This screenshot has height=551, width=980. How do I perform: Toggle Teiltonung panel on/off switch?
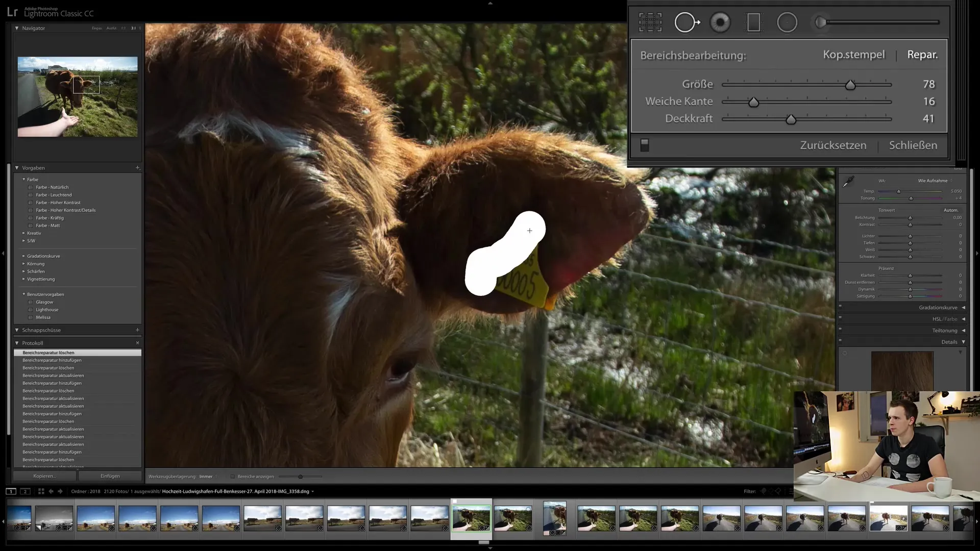click(840, 329)
